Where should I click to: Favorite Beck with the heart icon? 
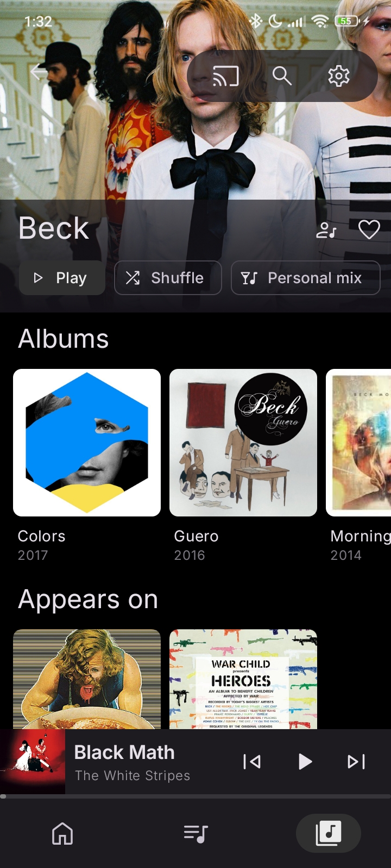[369, 230]
